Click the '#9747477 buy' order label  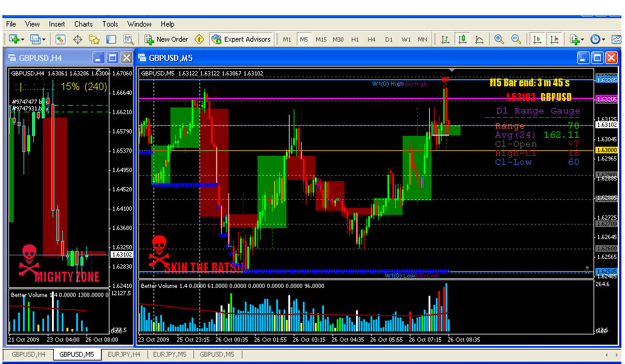coord(30,102)
